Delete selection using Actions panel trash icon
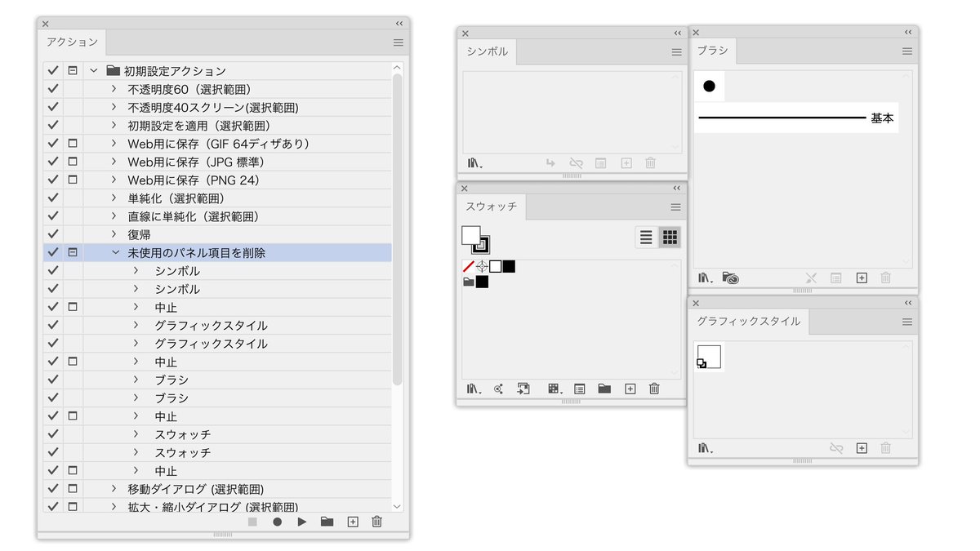 (x=376, y=522)
